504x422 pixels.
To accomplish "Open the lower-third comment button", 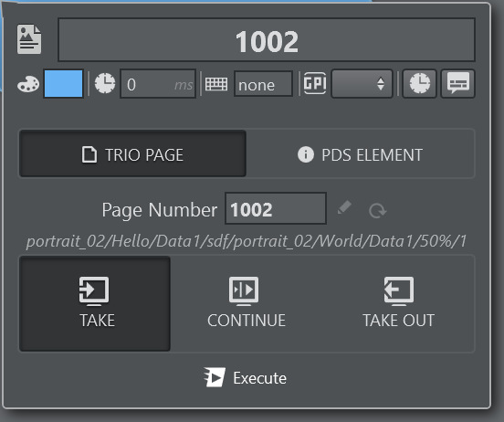I will pyautogui.click(x=457, y=83).
